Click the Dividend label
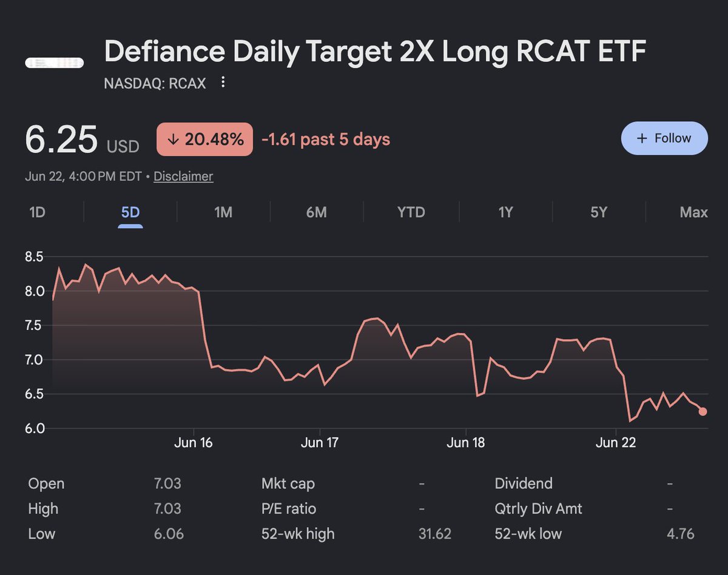The width and height of the screenshot is (728, 575). pos(524,484)
